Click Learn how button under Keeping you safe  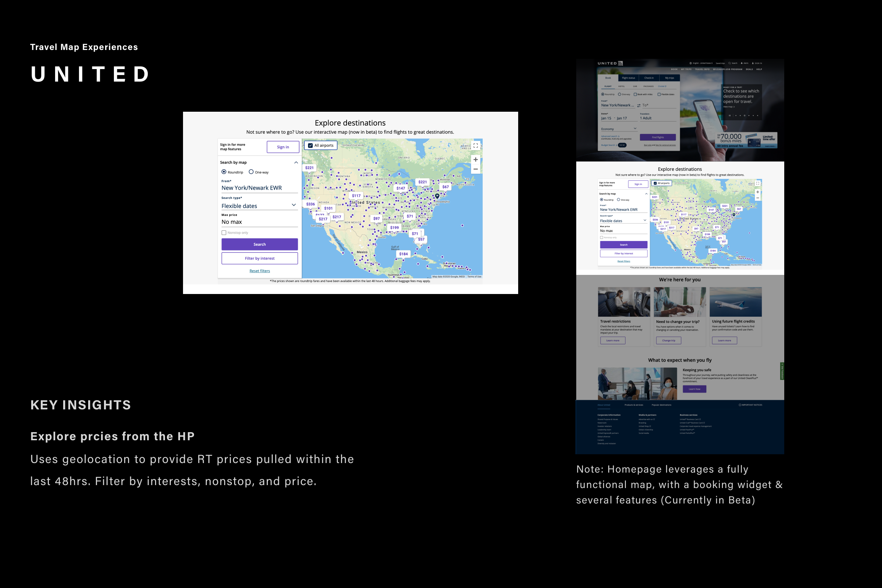click(x=695, y=389)
